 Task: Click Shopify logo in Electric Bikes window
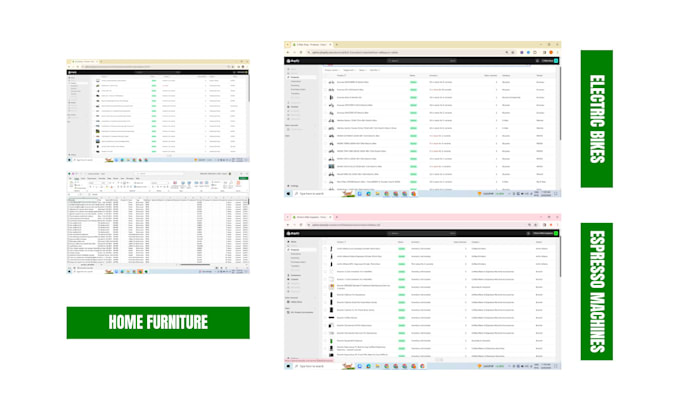[293, 61]
